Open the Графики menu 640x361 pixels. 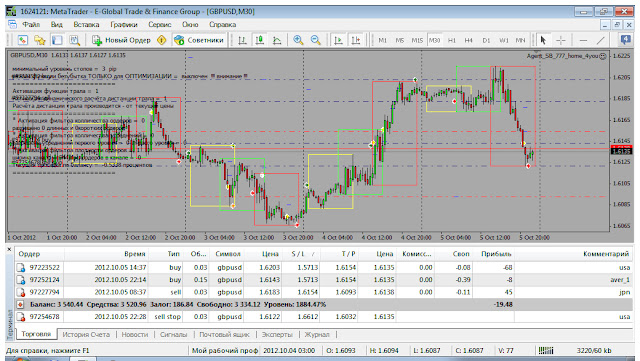[124, 25]
